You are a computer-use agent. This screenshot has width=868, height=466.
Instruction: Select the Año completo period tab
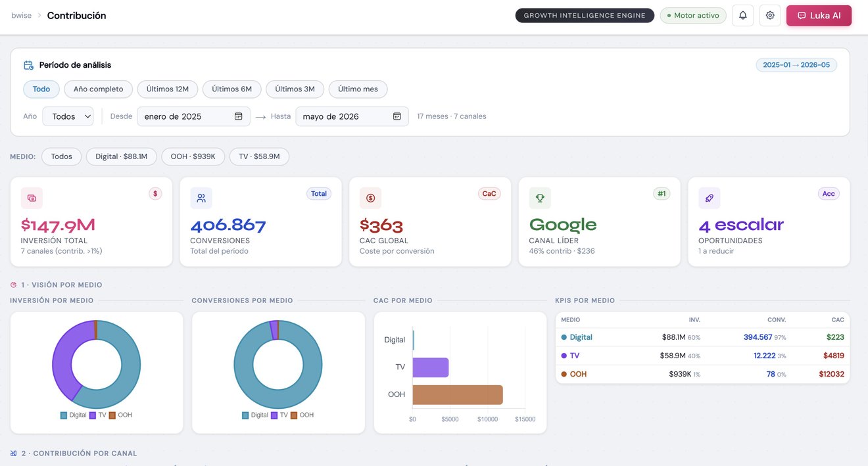(x=98, y=89)
